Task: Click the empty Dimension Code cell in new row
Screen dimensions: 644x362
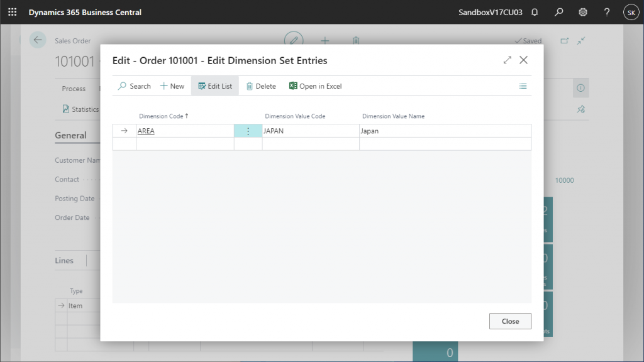Action: pyautogui.click(x=185, y=144)
